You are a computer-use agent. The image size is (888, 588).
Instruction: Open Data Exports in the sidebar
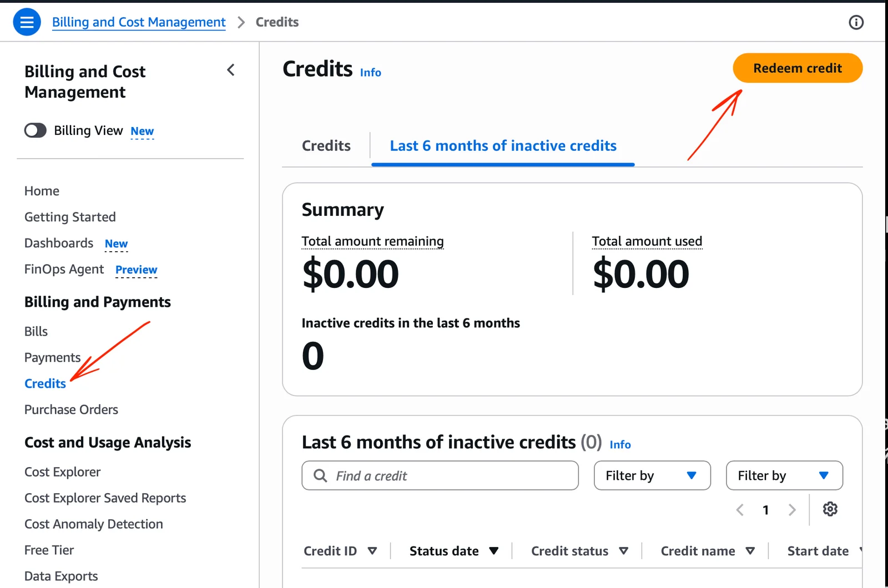pyautogui.click(x=61, y=576)
